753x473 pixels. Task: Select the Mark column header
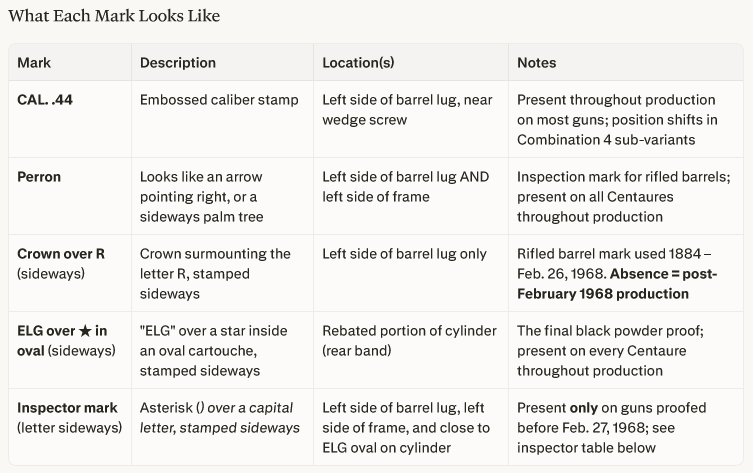pos(34,62)
